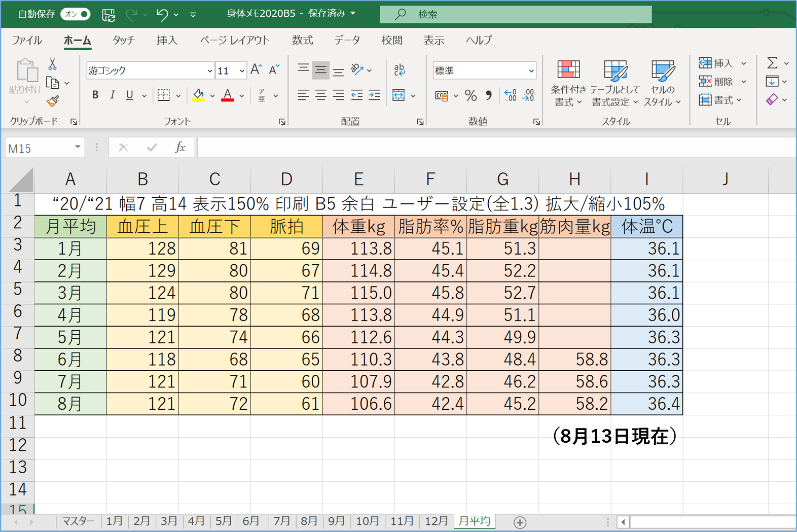Screen dimensions: 797x532
Task: Click the Save icon in title bar
Action: click(x=108, y=15)
